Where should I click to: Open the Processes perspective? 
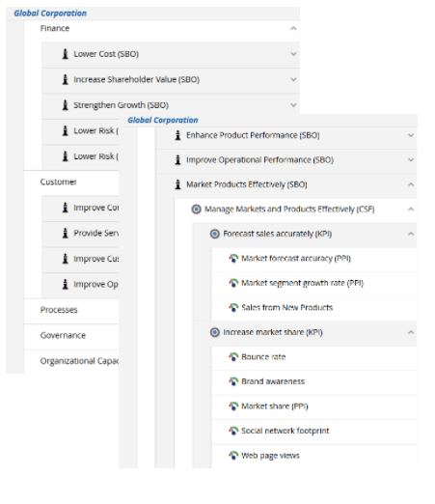tap(71, 310)
